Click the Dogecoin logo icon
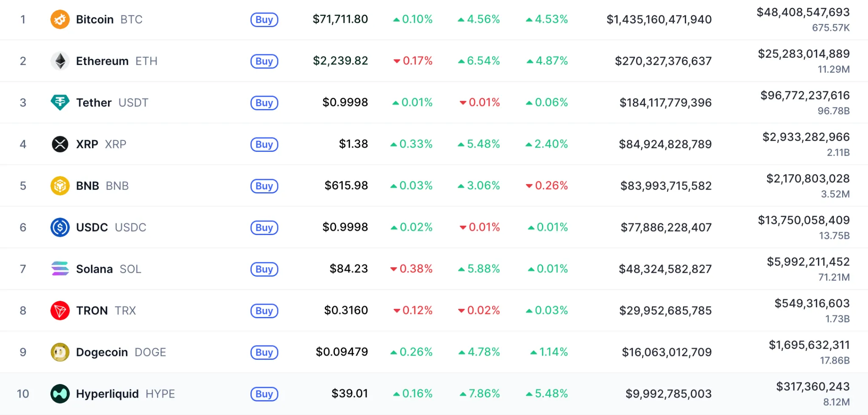 point(60,352)
